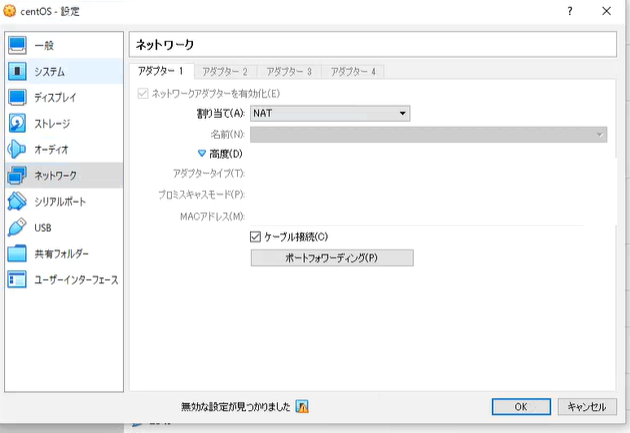Image resolution: width=630 pixels, height=433 pixels.
Task: Click the キャンセル button
Action: coord(587,407)
